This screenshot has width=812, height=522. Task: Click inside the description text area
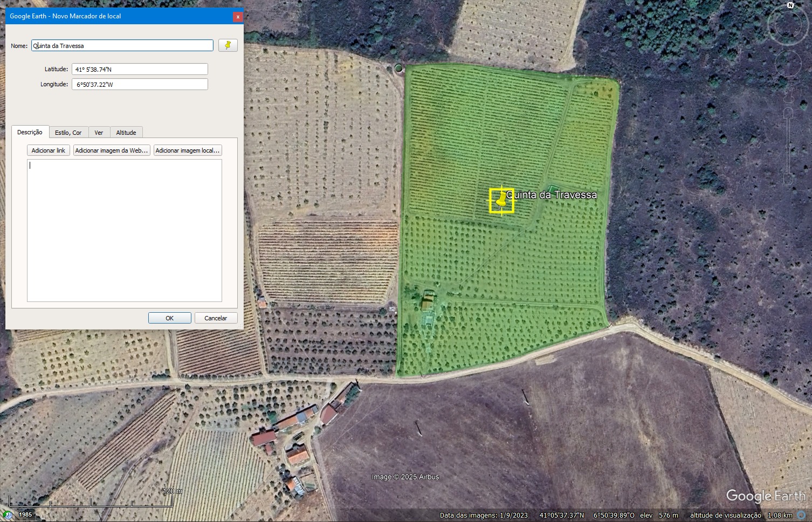(x=125, y=230)
